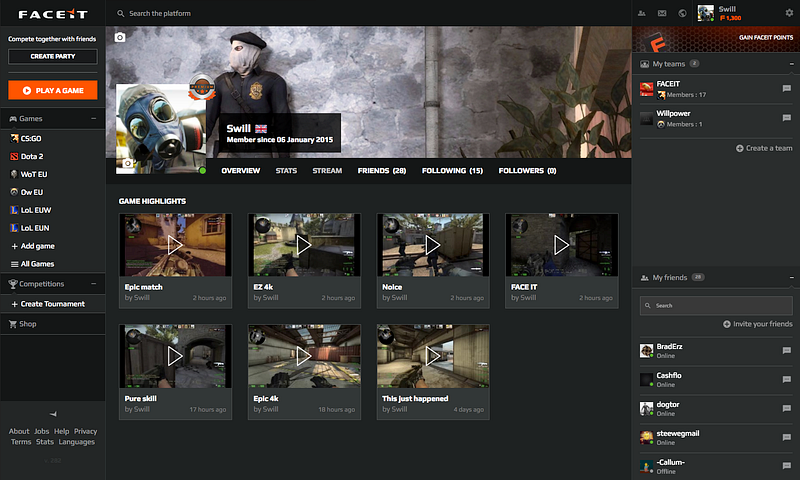Play the Epic 4k highlight

(x=304, y=357)
